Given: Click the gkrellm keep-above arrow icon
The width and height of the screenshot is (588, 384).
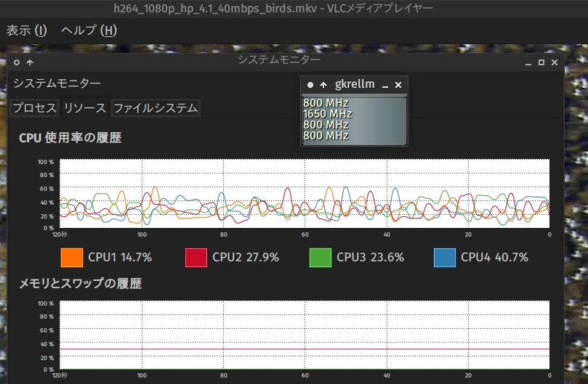Looking at the screenshot, I should coord(323,85).
